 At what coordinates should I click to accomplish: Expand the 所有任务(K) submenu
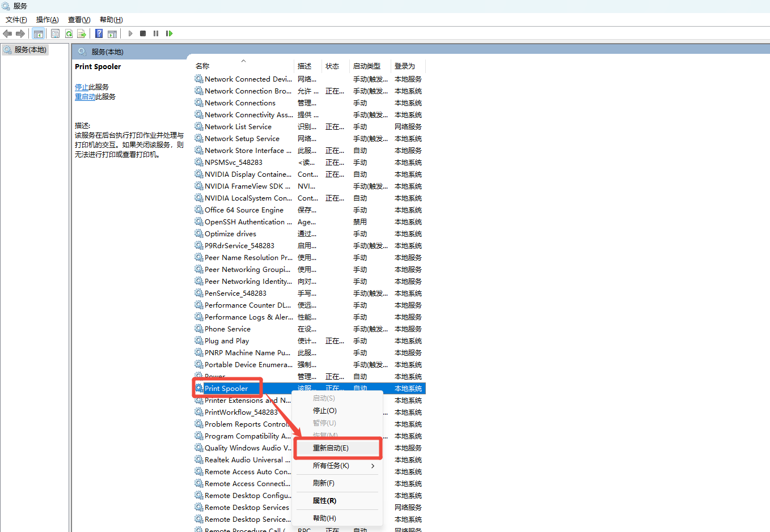coord(331,466)
